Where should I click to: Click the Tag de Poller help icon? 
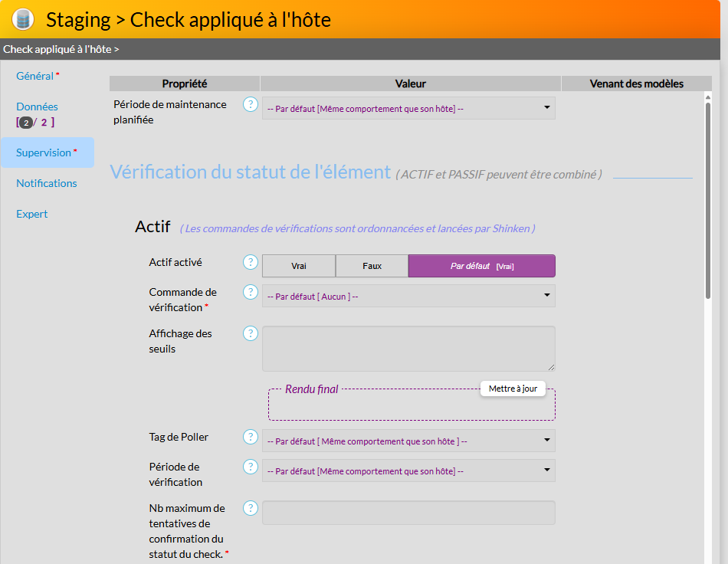tap(251, 437)
